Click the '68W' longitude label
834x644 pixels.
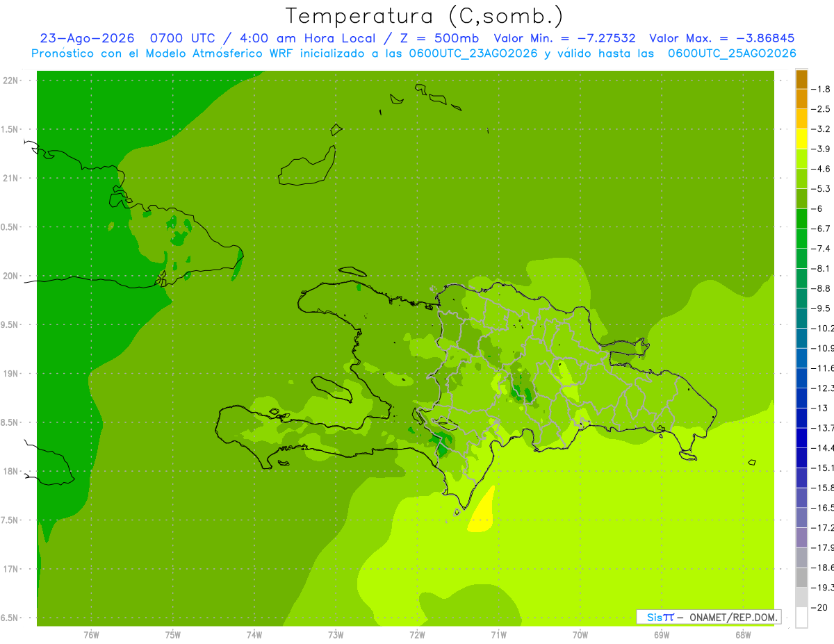[743, 634]
